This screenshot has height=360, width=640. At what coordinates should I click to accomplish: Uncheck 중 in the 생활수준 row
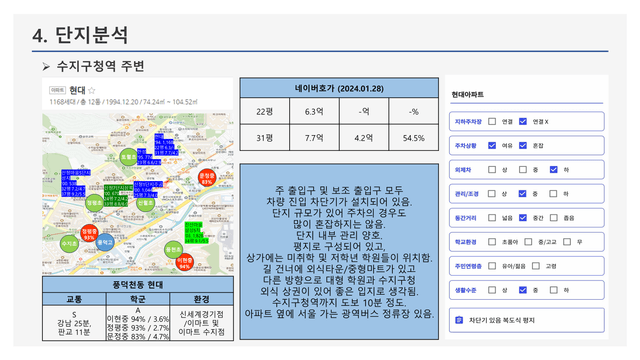point(523,290)
